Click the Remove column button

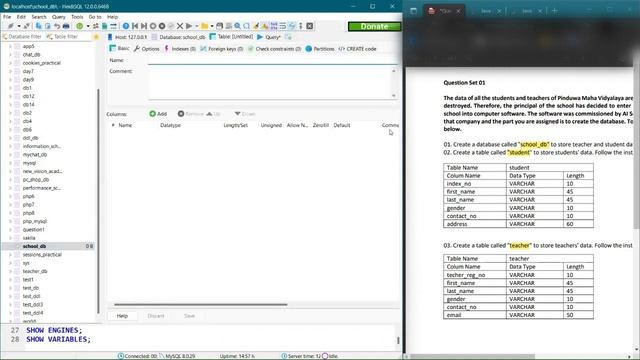(191, 114)
